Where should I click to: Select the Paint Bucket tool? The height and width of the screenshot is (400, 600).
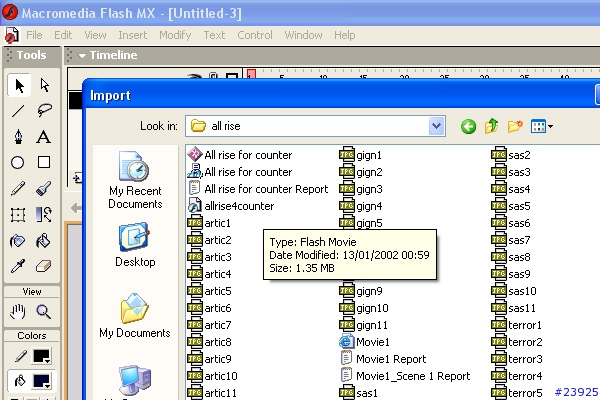(x=44, y=241)
